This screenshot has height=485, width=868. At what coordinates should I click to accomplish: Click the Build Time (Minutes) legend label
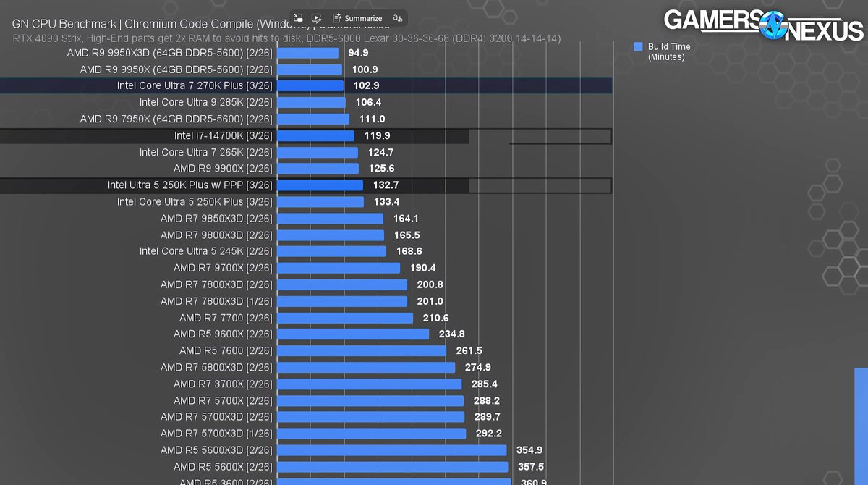668,51
